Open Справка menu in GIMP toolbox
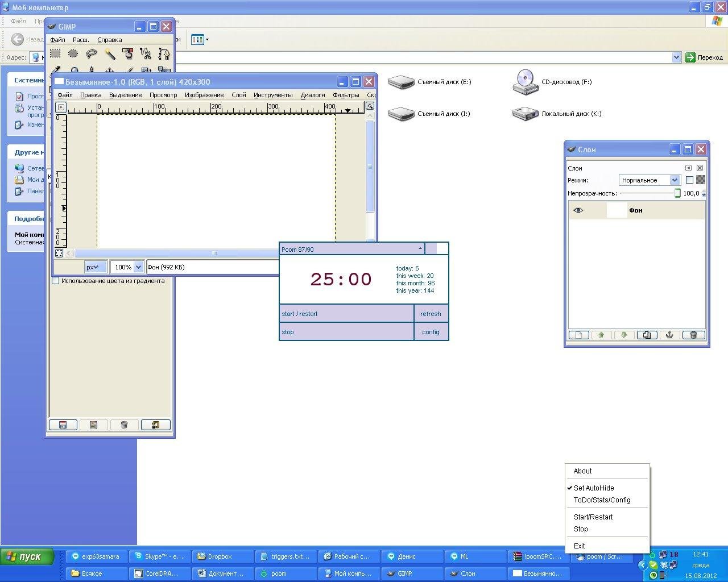Screen dimensions: 728x582 (x=110, y=40)
